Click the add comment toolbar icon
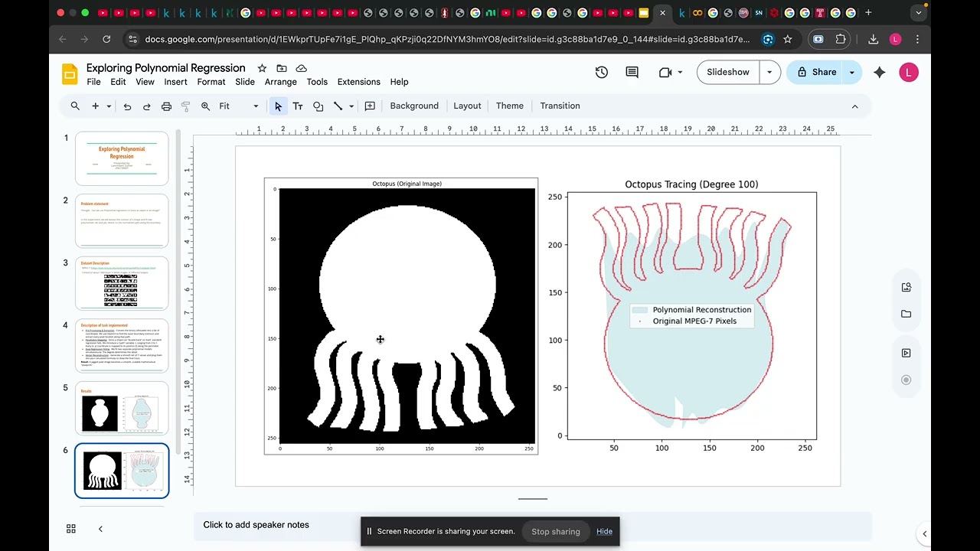 coord(370,106)
